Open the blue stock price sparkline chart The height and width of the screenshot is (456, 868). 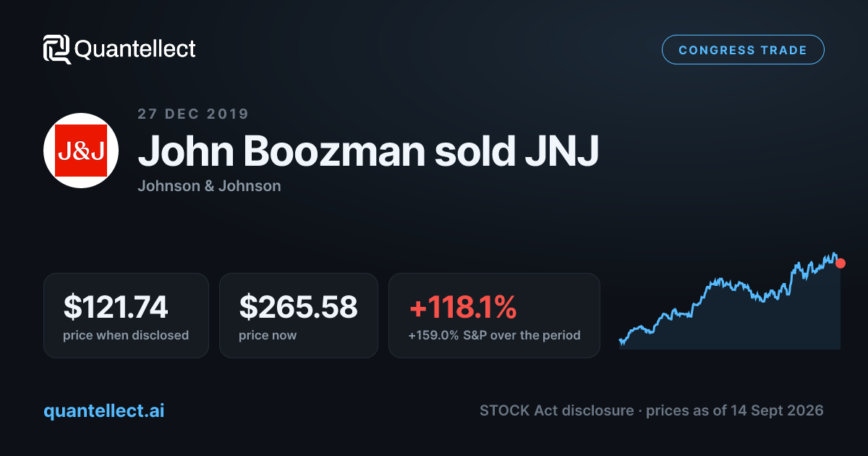[x=730, y=301]
